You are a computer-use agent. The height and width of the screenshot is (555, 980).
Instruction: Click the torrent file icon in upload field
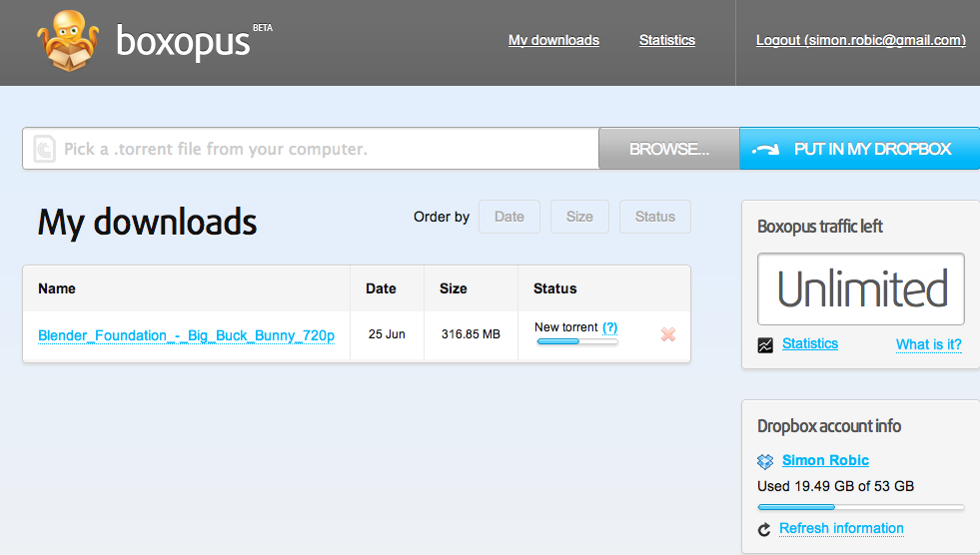tap(44, 149)
